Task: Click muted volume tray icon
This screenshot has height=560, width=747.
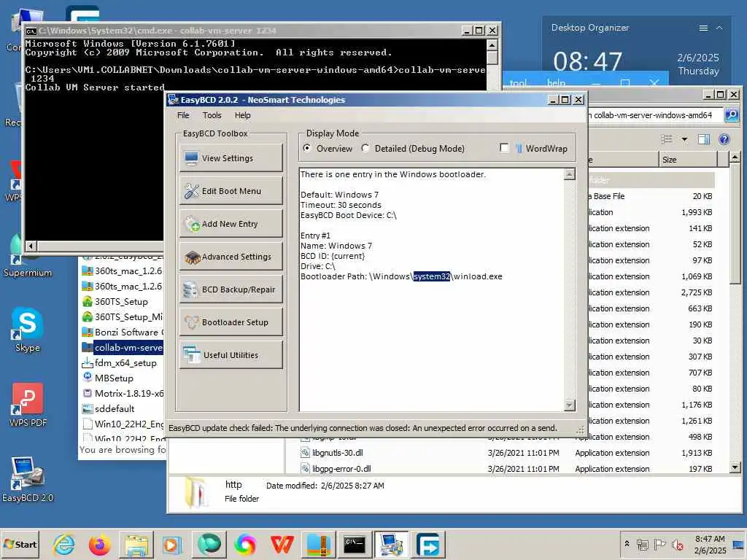Action: (x=677, y=544)
